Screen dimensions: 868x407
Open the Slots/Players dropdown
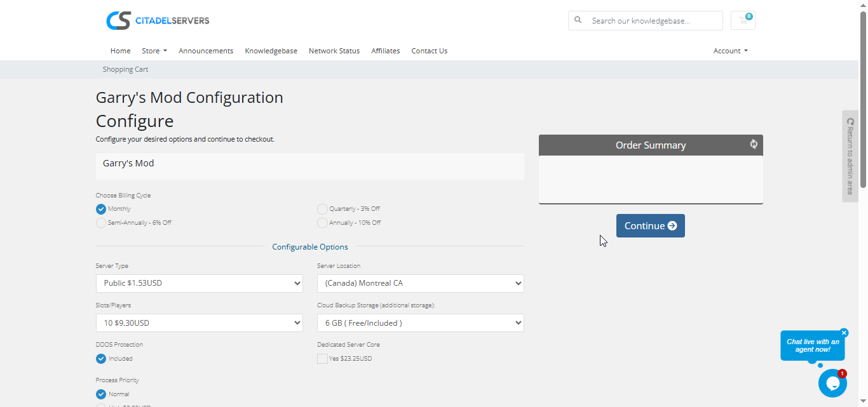[200, 323]
